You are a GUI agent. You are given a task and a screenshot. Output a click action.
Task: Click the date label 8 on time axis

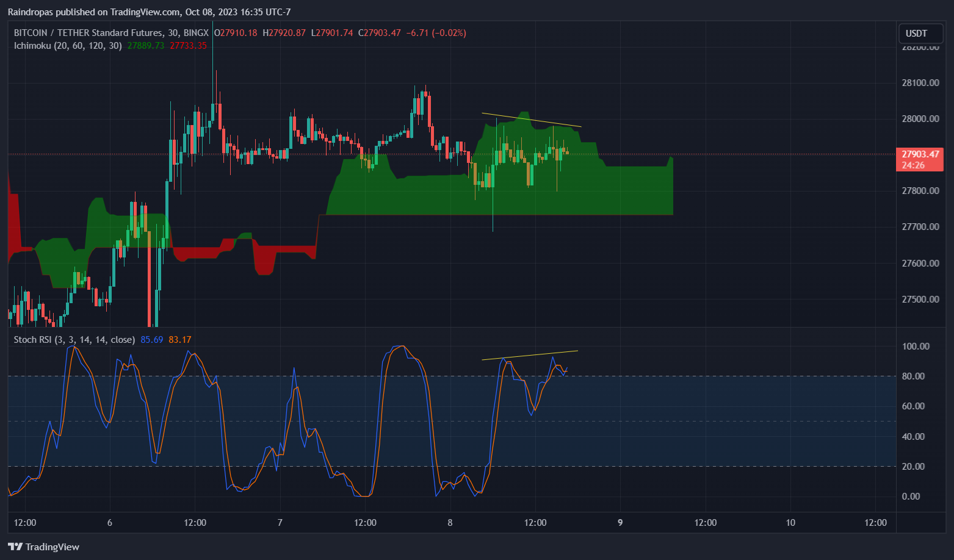click(450, 522)
